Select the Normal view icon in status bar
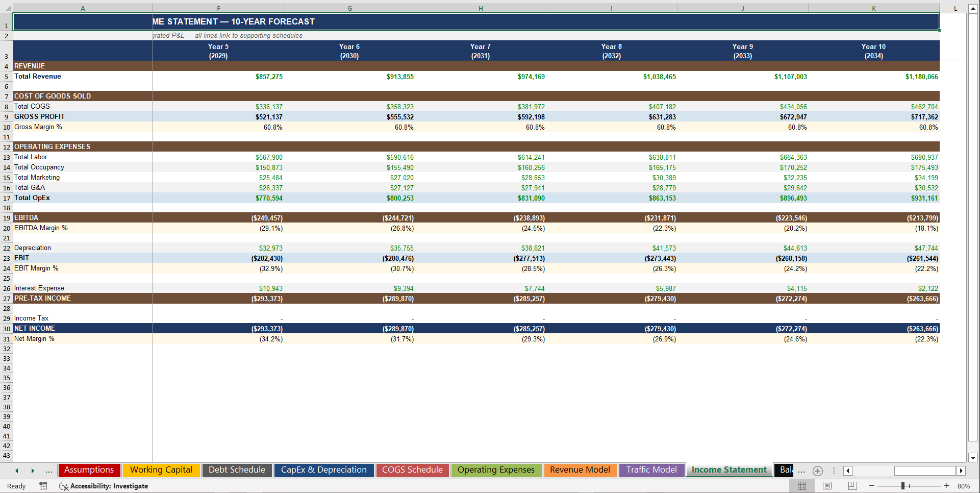Screen dimensions: 980x493 (801, 486)
